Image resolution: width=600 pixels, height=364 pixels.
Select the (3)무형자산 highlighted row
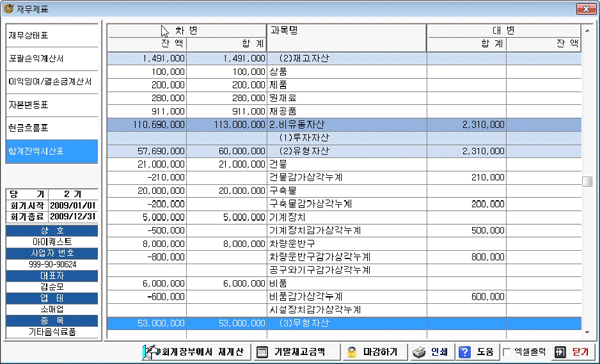coord(344,323)
